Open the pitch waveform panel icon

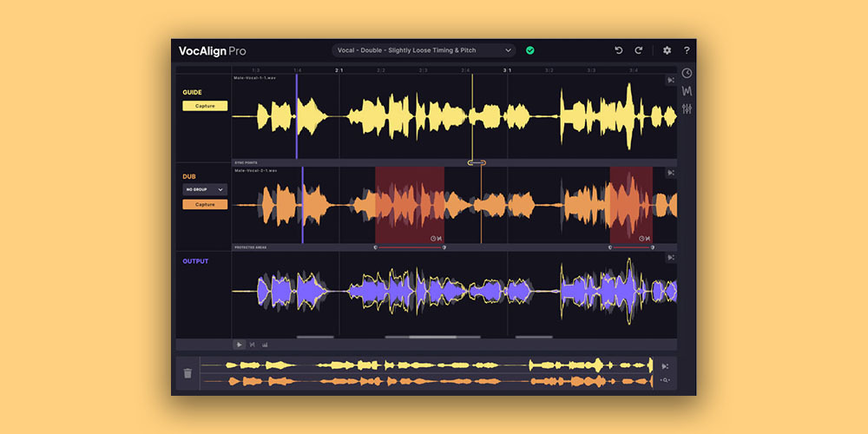point(687,91)
